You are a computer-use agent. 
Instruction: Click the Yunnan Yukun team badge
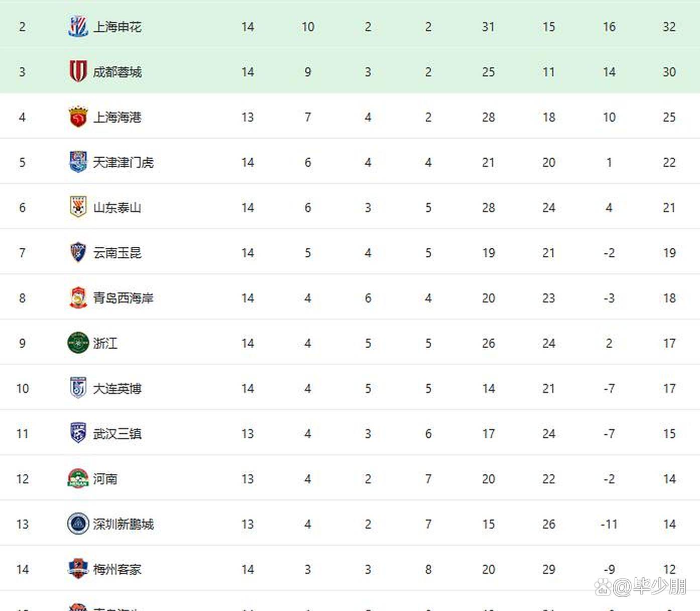[x=78, y=252]
